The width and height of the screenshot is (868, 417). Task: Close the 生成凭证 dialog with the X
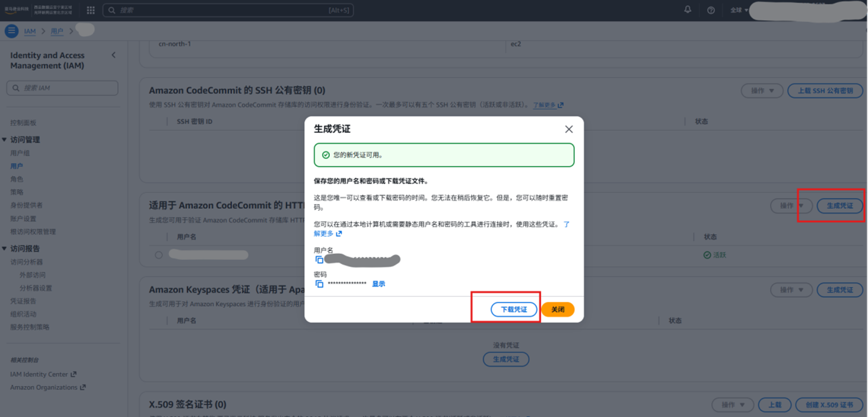(x=569, y=129)
